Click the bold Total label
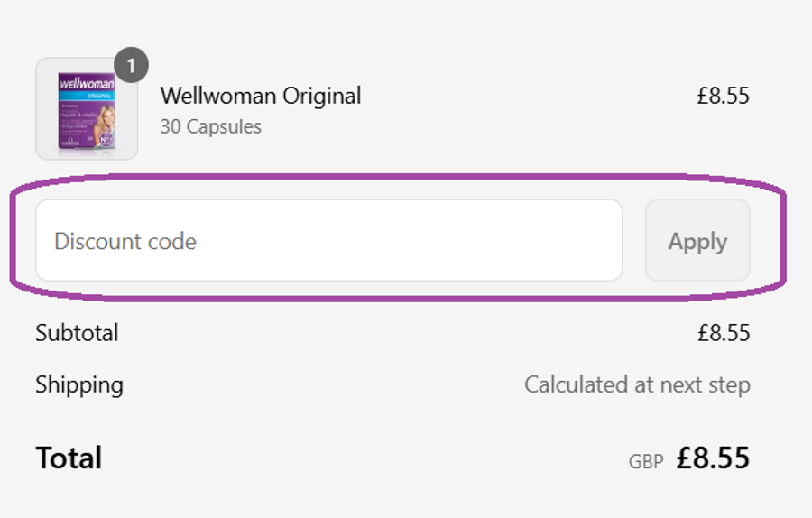This screenshot has height=518, width=812. click(x=69, y=458)
